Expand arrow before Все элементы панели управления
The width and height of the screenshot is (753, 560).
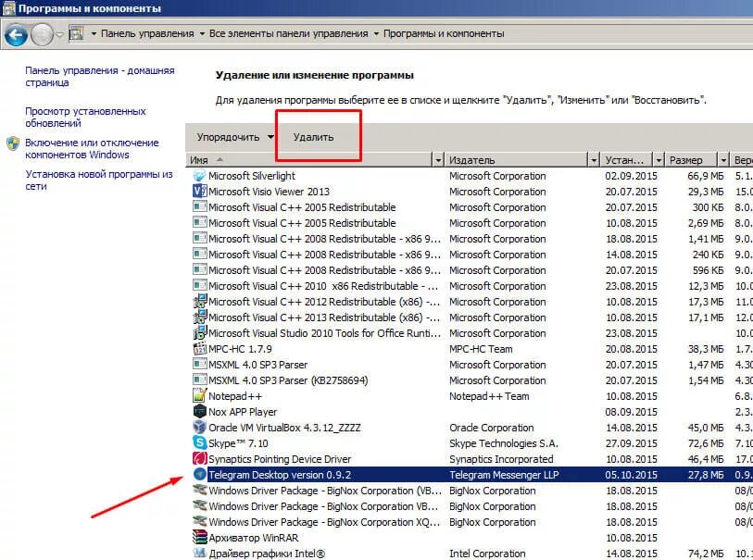point(202,33)
